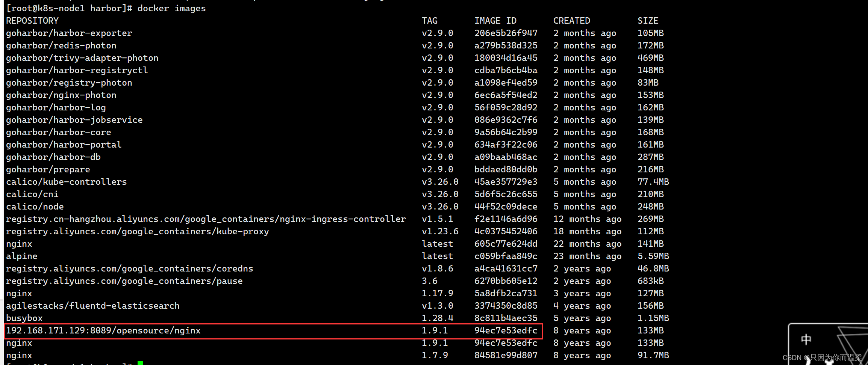Click image ID 44f52c09dece
This screenshot has height=365, width=868.
[506, 207]
